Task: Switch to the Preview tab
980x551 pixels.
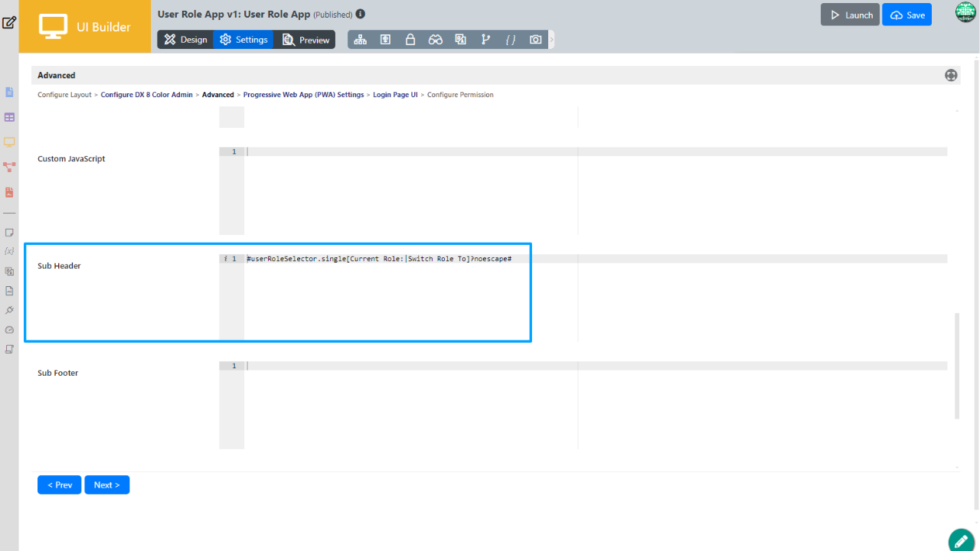Action: (305, 40)
